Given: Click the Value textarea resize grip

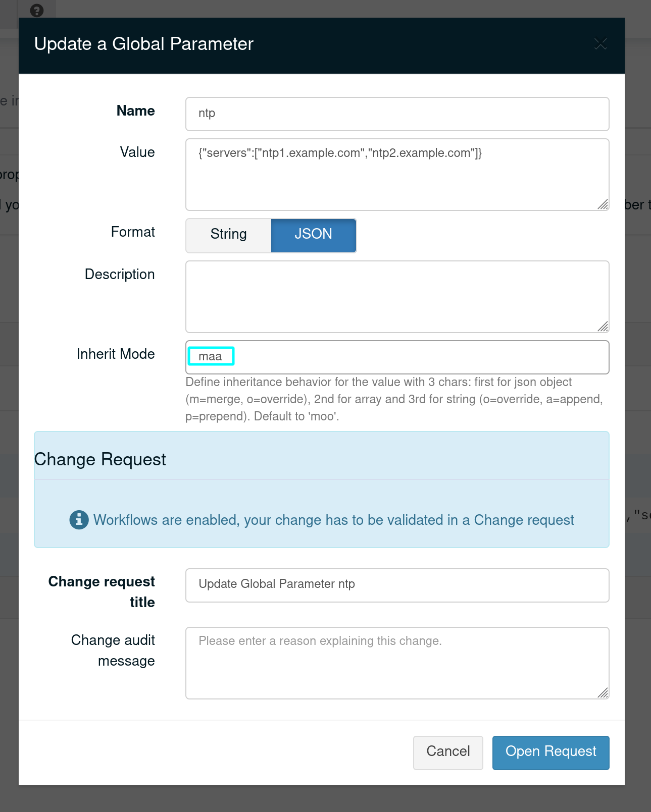Looking at the screenshot, I should pos(603,205).
